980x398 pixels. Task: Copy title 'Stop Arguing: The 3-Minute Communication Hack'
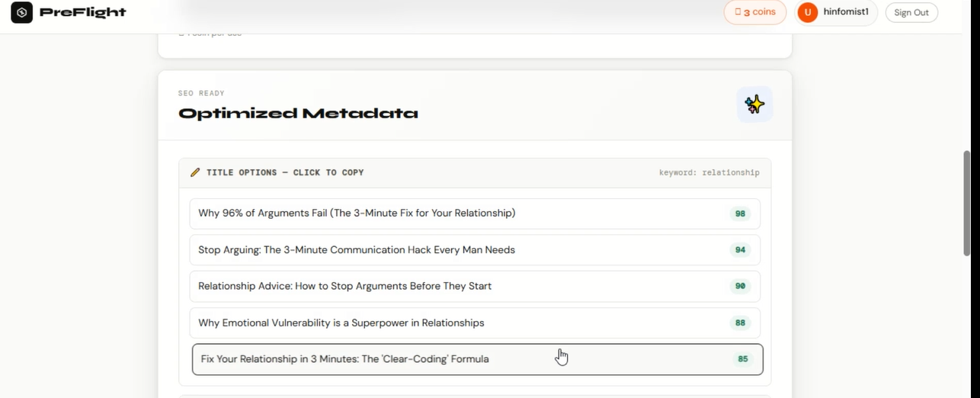click(475, 250)
